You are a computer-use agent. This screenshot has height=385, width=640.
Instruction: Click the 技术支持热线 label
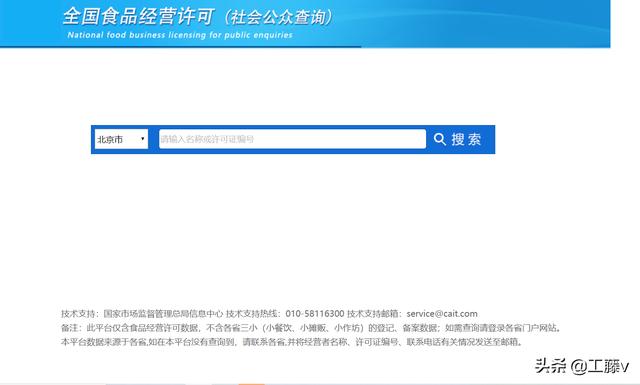coord(252,314)
